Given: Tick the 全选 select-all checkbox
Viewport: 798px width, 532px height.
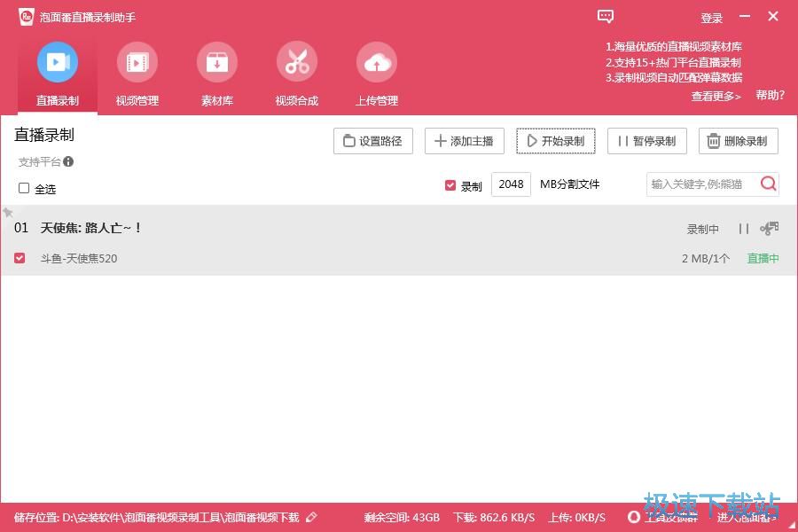Looking at the screenshot, I should coord(24,188).
